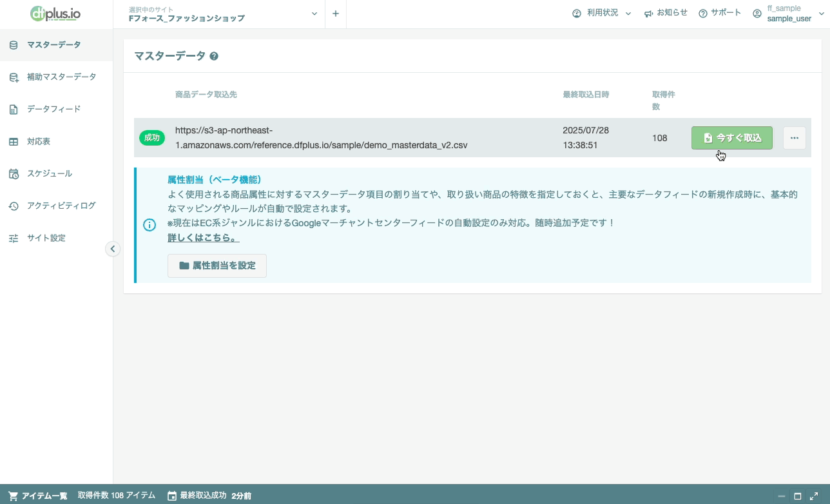This screenshot has width=830, height=504.
Task: Click the help icon next to the マスターデータ title
Action: (214, 56)
